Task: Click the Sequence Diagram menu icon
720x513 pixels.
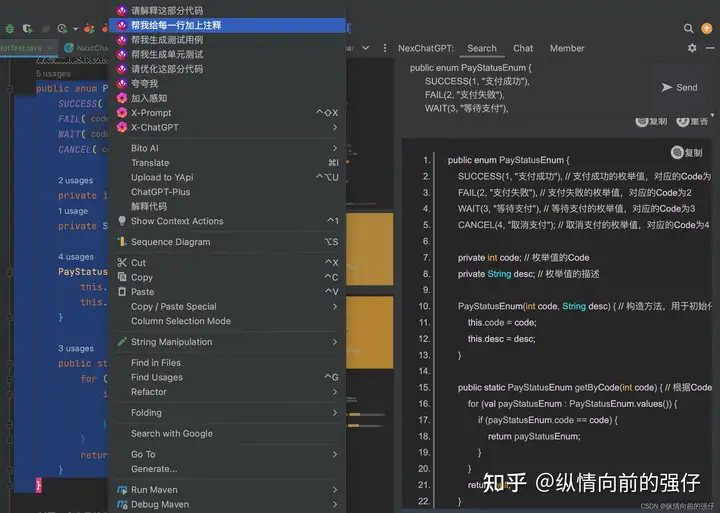Action: coord(122,242)
